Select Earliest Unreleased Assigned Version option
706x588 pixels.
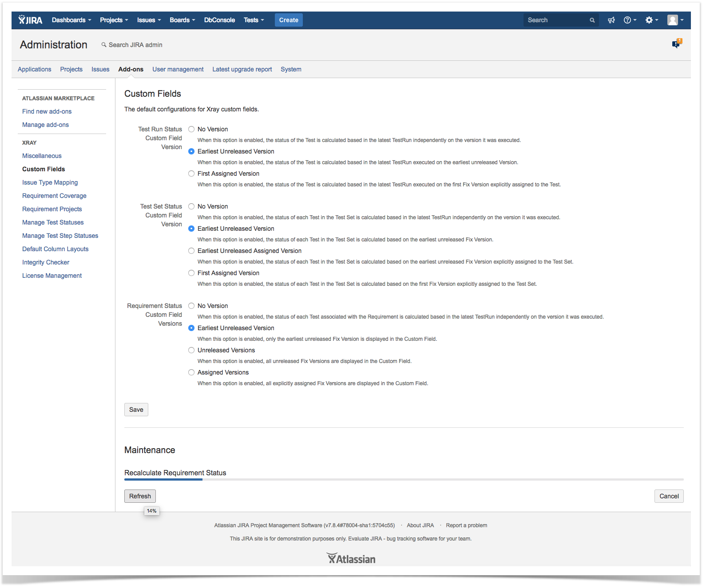(x=191, y=251)
